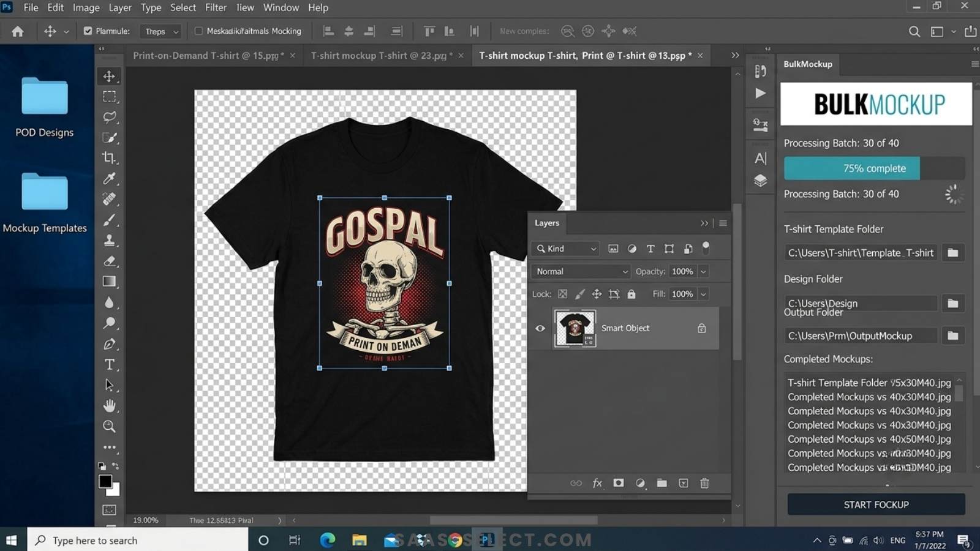
Task: Click the New adjustment layer icon
Action: pos(640,483)
